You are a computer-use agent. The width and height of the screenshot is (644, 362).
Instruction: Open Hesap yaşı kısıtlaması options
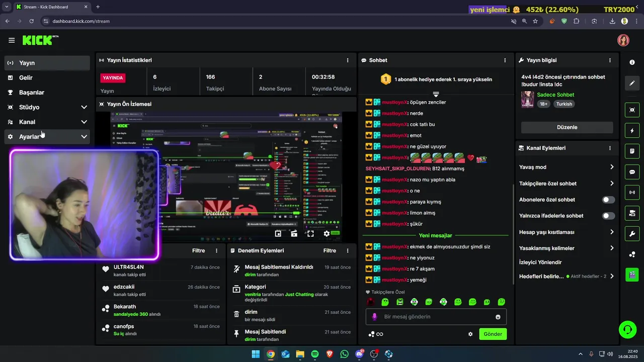[567, 232]
